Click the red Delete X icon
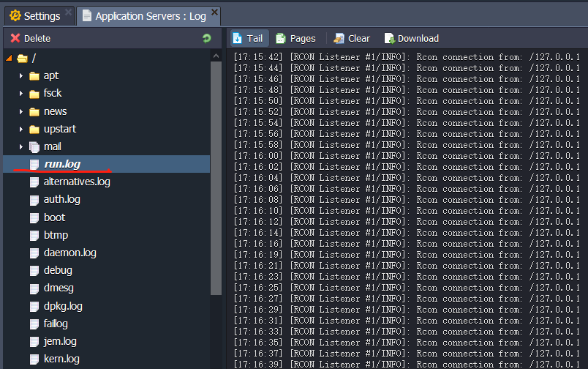This screenshot has width=588, height=369. pyautogui.click(x=15, y=39)
